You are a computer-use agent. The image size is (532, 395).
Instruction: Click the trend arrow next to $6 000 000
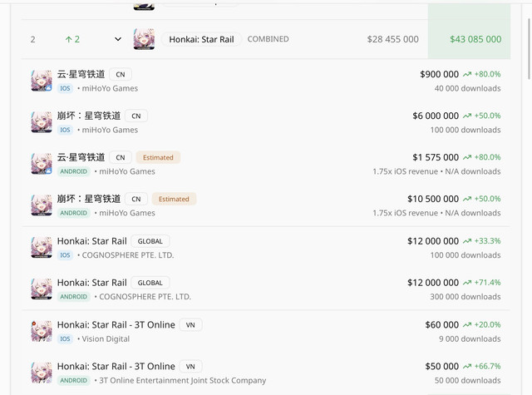467,116
